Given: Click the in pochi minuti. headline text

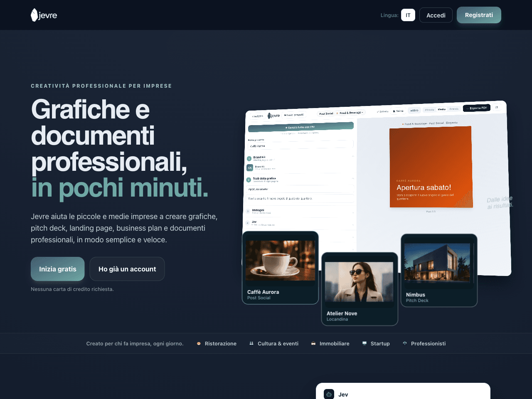Looking at the screenshot, I should point(120,188).
